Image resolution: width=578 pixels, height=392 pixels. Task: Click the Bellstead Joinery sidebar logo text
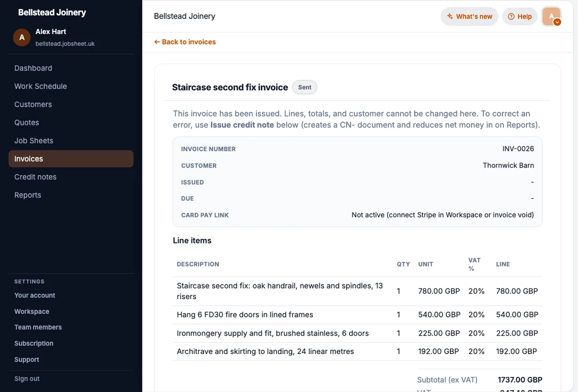coord(52,13)
